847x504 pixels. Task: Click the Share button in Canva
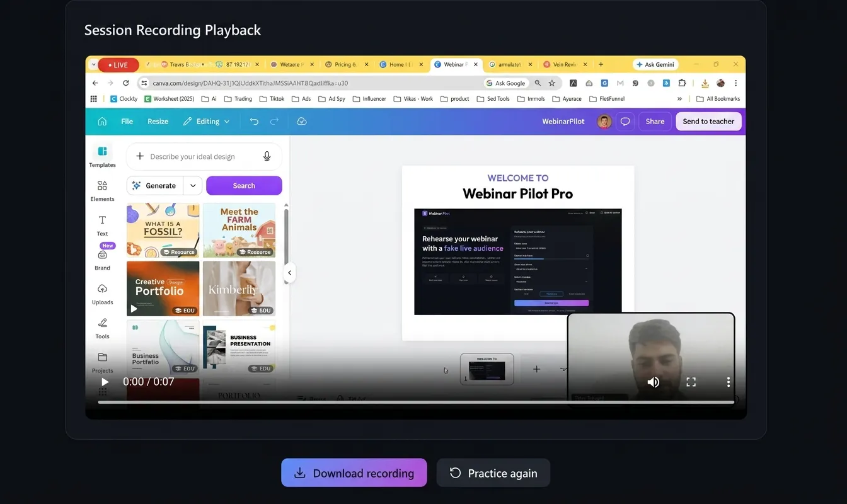click(655, 122)
